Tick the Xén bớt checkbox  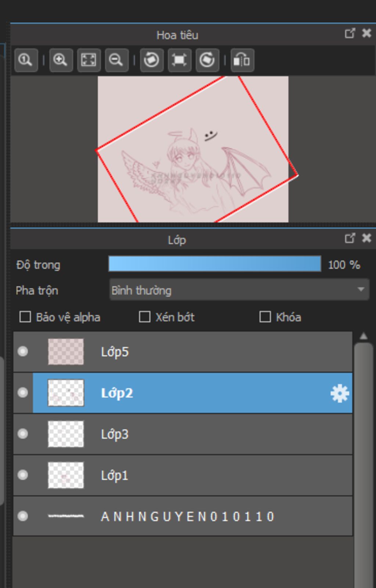pos(145,317)
